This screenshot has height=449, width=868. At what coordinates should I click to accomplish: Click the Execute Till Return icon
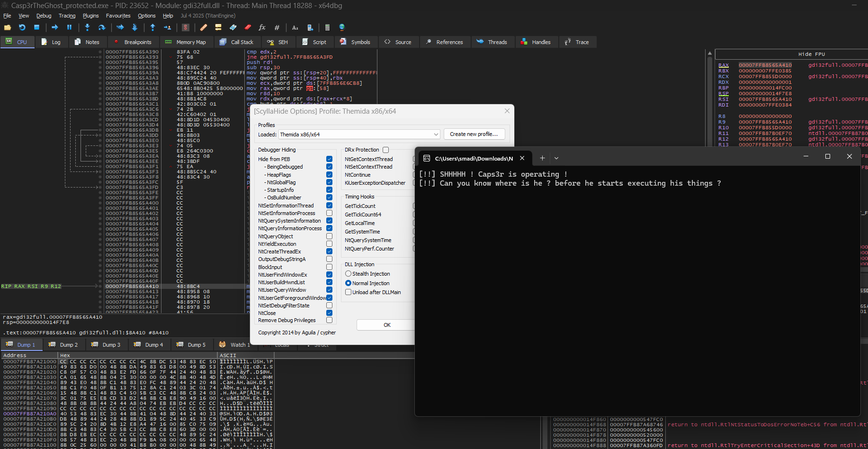[152, 27]
